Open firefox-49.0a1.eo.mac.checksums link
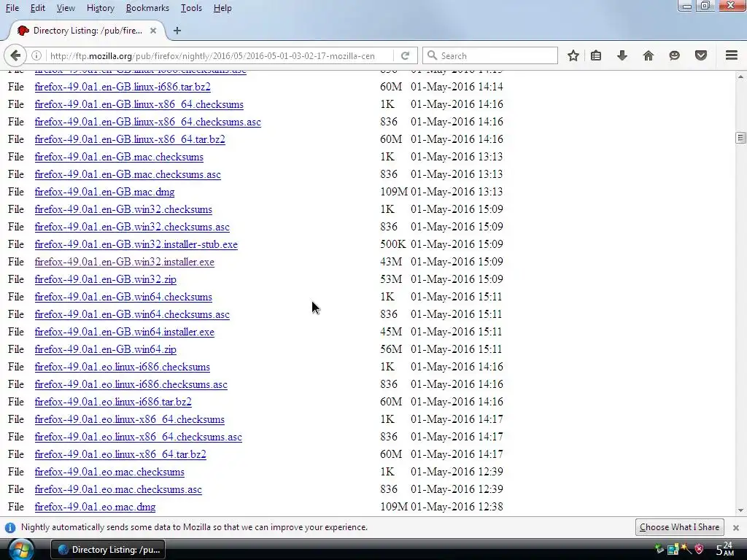 pos(109,472)
